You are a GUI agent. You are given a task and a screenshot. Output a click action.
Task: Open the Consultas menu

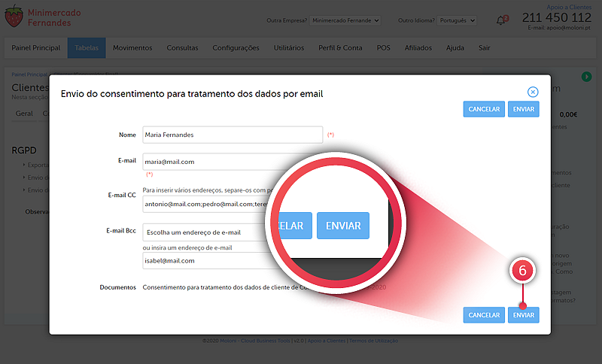coord(182,48)
